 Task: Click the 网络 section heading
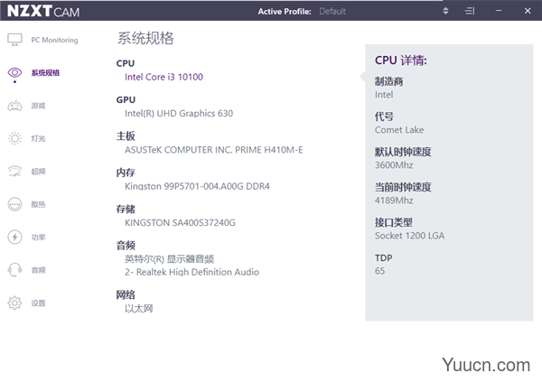point(126,294)
